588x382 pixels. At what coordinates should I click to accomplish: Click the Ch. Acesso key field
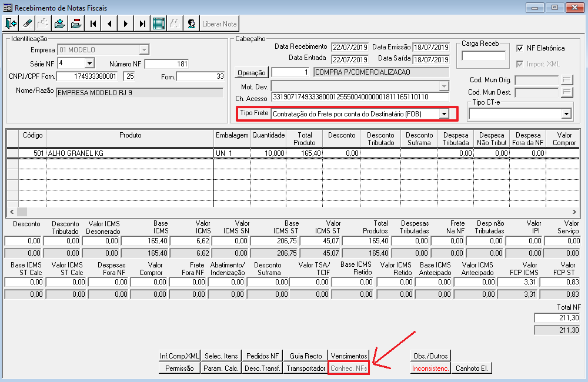click(x=360, y=97)
